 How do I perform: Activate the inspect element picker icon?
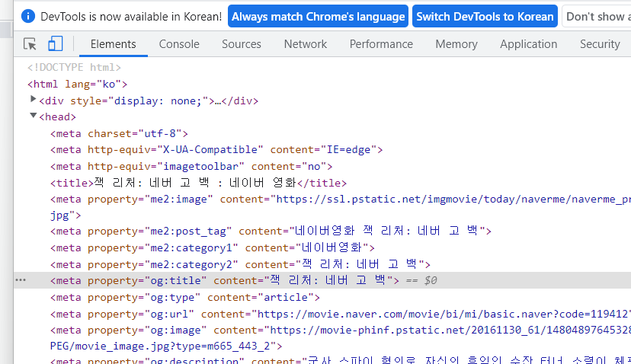tap(30, 44)
